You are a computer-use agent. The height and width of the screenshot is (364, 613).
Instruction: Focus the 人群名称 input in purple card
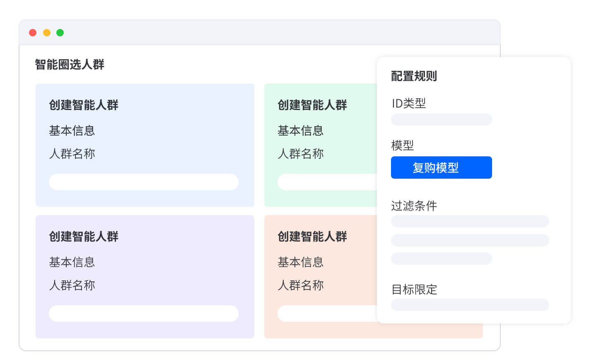[x=143, y=314]
